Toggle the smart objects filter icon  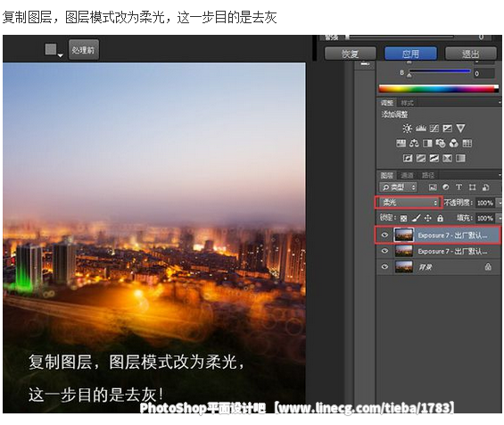click(485, 187)
